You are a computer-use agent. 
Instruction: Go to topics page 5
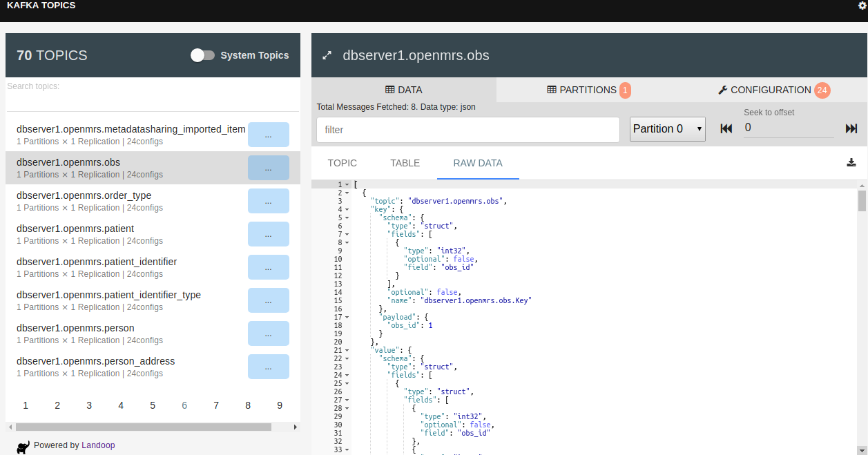[x=153, y=405]
